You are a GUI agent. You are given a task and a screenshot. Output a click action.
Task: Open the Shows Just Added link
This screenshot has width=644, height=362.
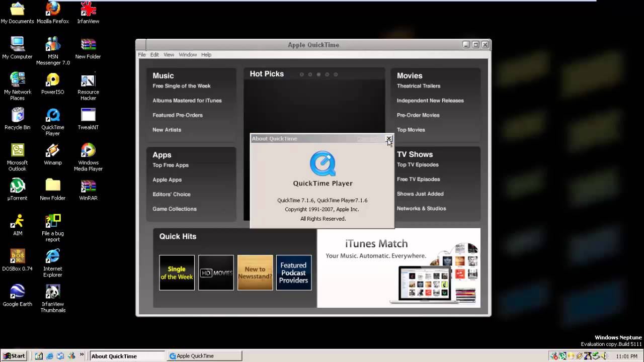click(420, 194)
